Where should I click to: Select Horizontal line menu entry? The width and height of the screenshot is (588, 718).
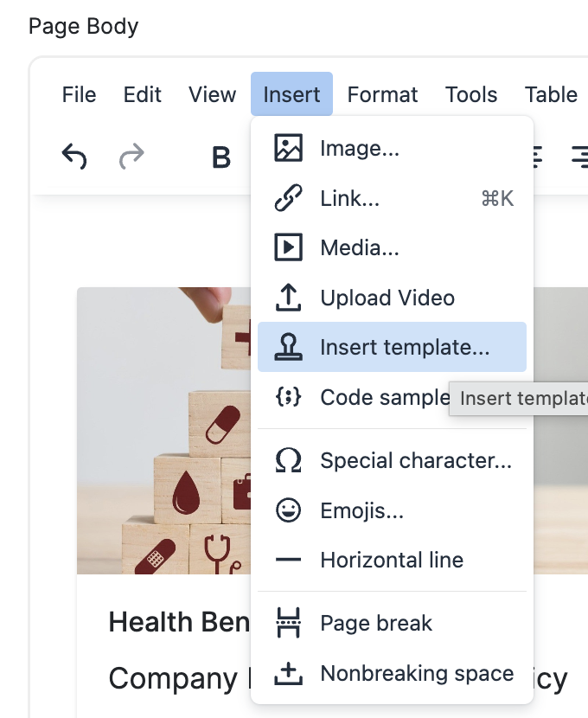pyautogui.click(x=392, y=560)
